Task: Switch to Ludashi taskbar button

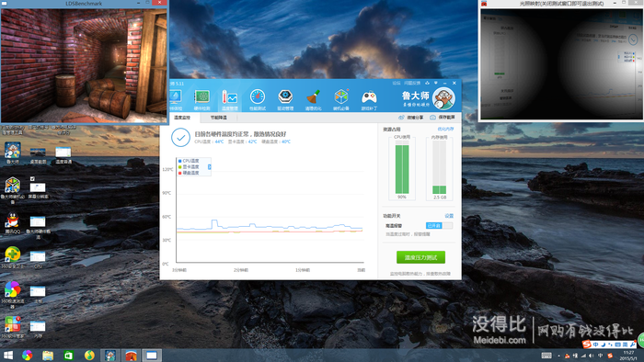Action: 110,355
